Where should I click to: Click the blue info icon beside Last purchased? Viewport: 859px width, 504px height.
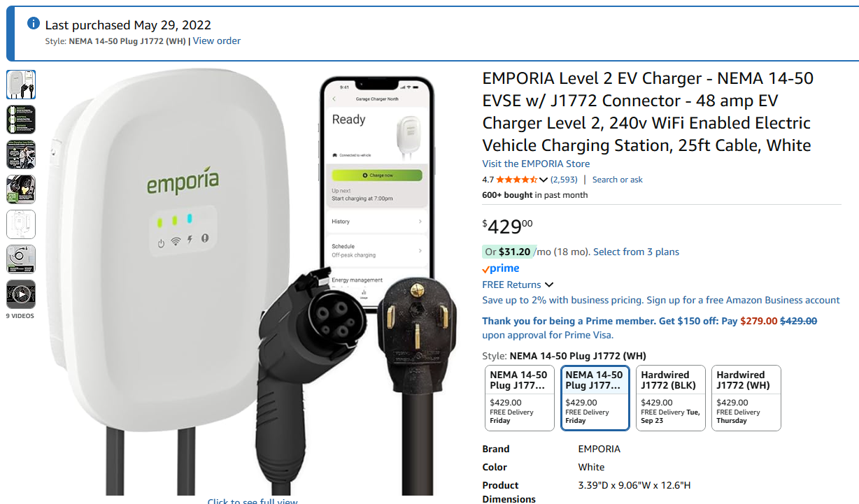coord(33,24)
